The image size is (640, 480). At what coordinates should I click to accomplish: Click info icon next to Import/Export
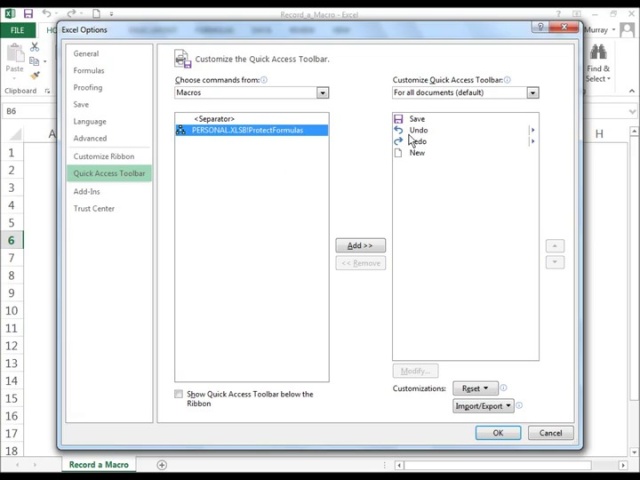(519, 406)
